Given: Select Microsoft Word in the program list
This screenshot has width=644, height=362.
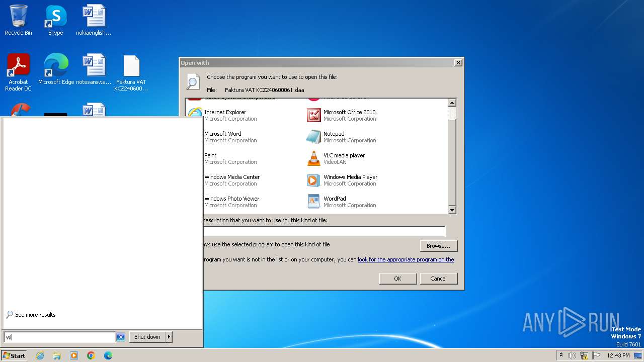Looking at the screenshot, I should 230,137.
